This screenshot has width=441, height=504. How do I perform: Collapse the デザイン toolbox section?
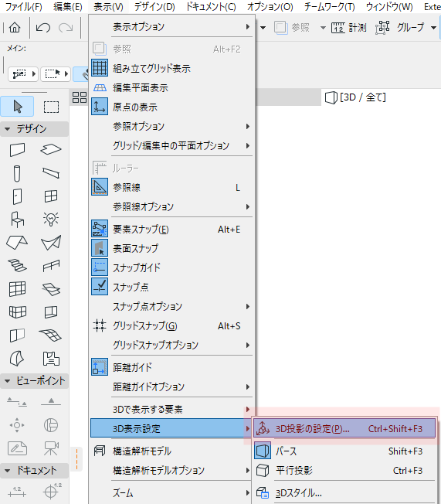coord(8,129)
